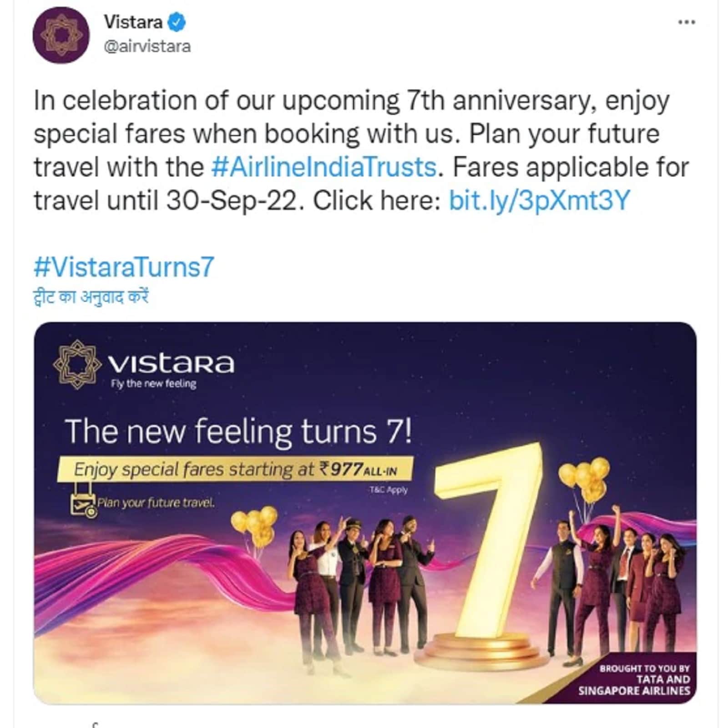Image resolution: width=728 pixels, height=728 pixels.
Task: Follow the bit.ly/3pXmt3Y link
Action: coord(540,200)
